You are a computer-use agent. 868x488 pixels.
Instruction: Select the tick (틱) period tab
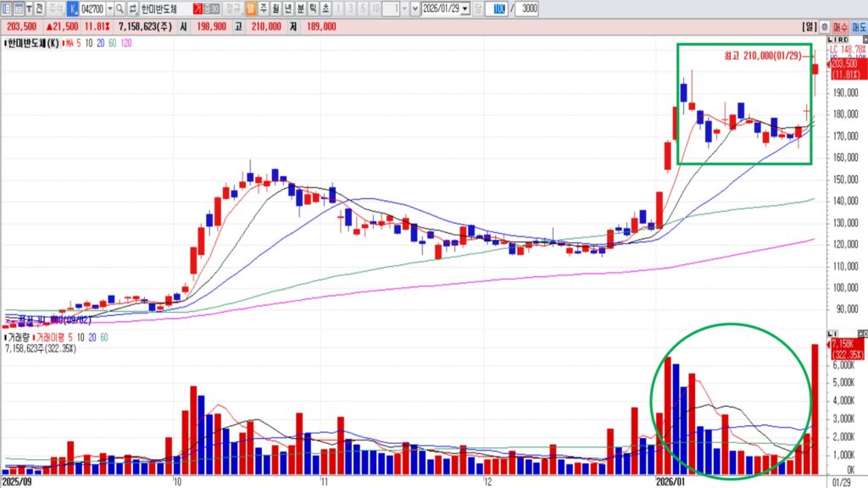point(312,8)
